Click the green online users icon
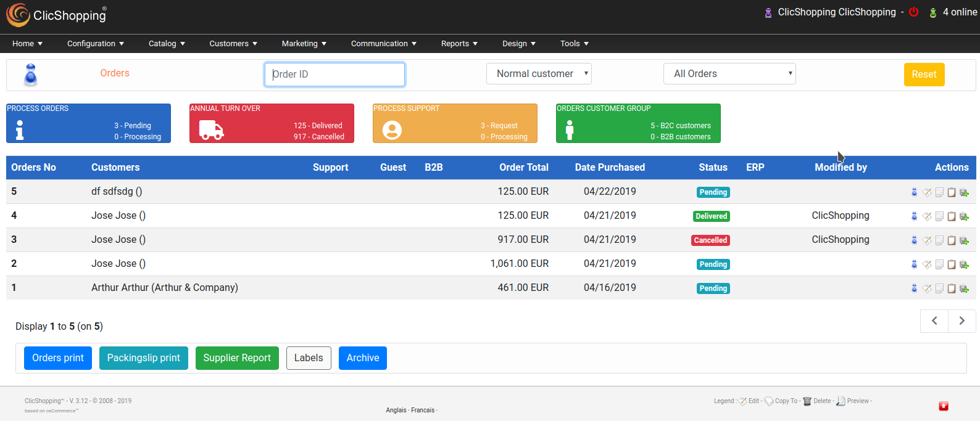Screen dimensions: 980x421 tap(933, 12)
